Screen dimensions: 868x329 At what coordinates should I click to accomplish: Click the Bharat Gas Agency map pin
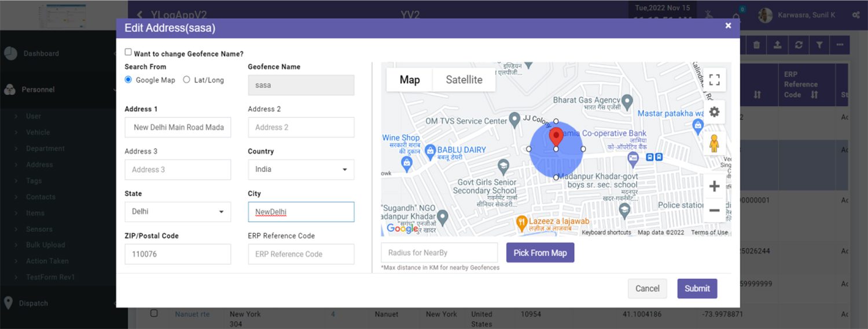coord(628,101)
